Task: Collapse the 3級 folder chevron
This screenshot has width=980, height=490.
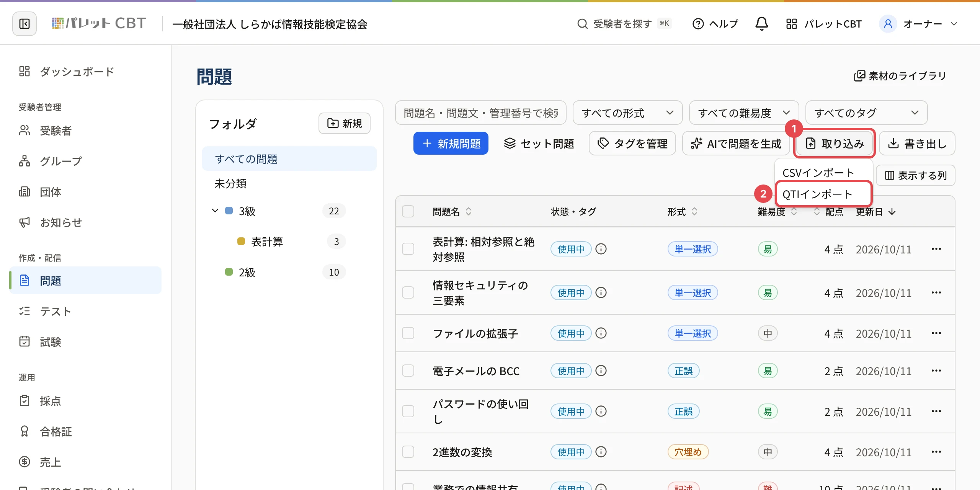Action: [215, 211]
